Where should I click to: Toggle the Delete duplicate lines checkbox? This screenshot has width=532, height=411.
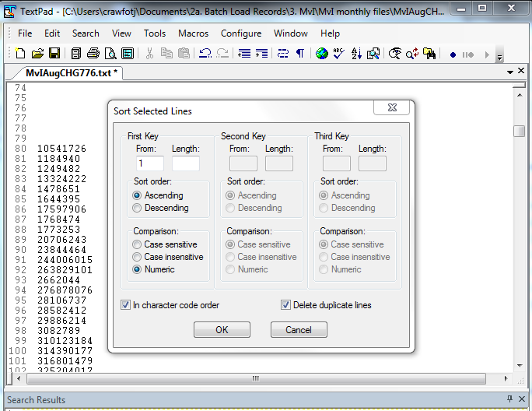(285, 305)
